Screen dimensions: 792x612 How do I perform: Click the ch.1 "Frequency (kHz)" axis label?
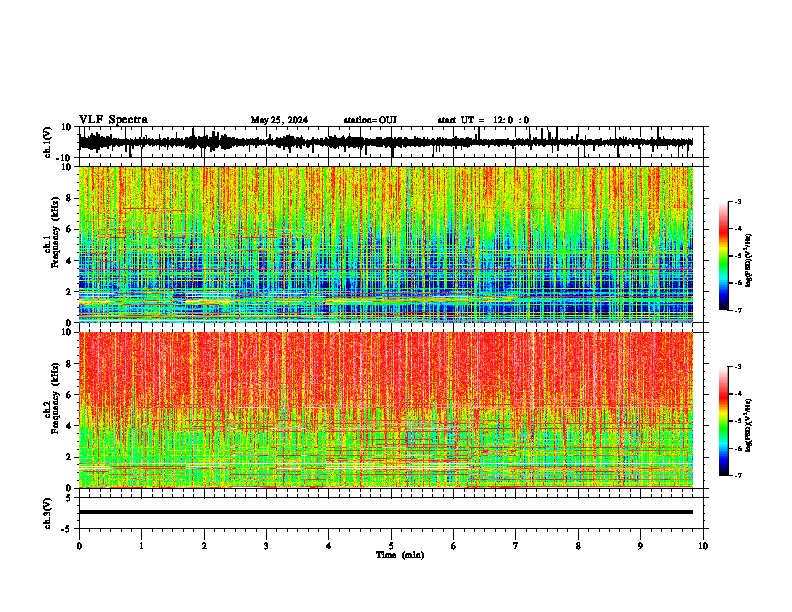tap(55, 233)
